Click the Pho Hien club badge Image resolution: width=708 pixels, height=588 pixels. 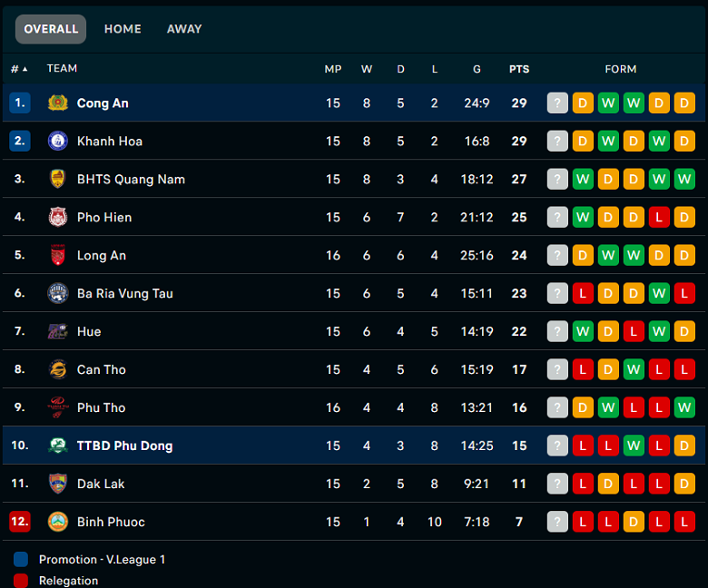point(58,217)
